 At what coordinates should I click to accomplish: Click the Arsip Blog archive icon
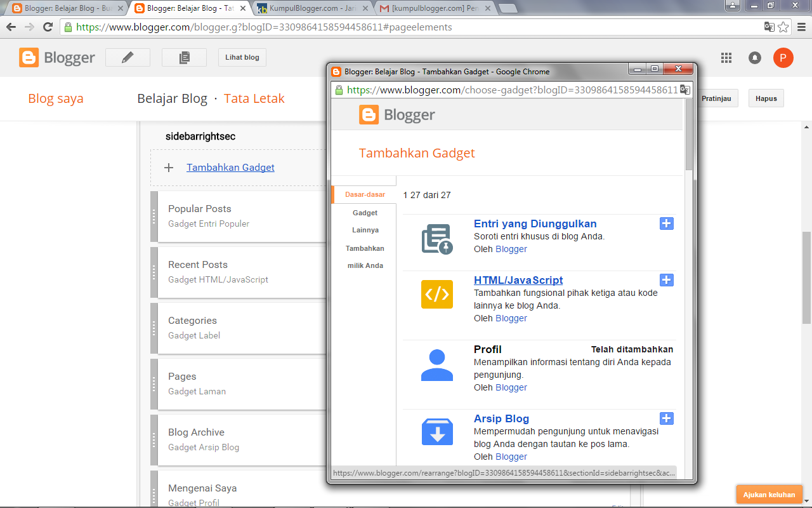click(437, 432)
